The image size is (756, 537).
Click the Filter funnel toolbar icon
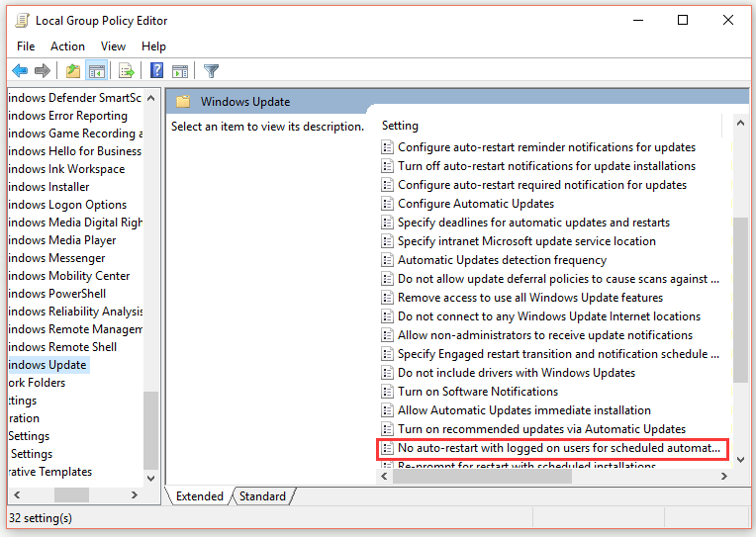211,71
